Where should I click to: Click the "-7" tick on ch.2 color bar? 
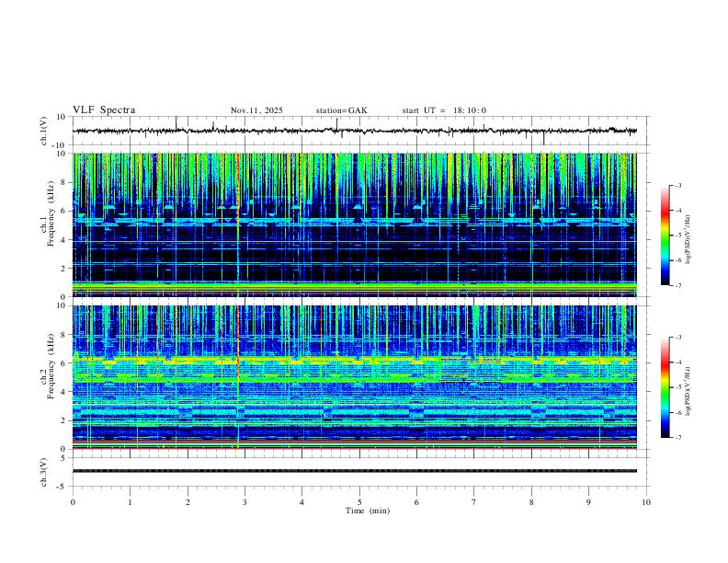(x=678, y=437)
